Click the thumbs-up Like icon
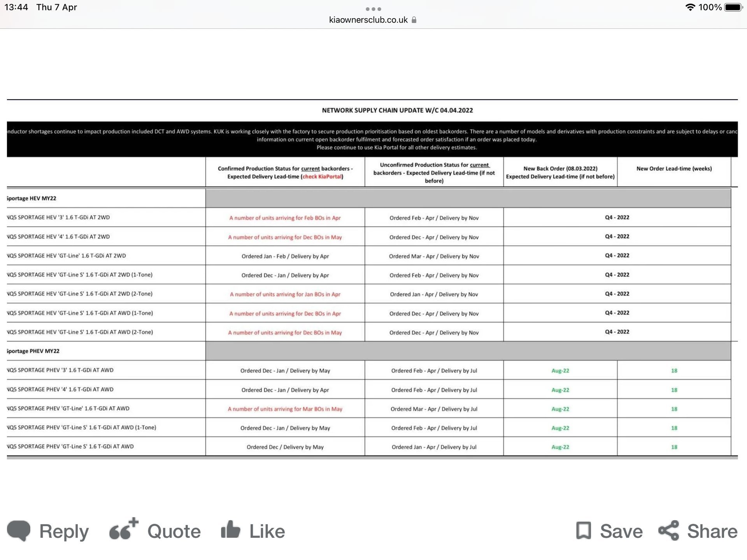Screen dimensions: 747x560 coord(231,530)
